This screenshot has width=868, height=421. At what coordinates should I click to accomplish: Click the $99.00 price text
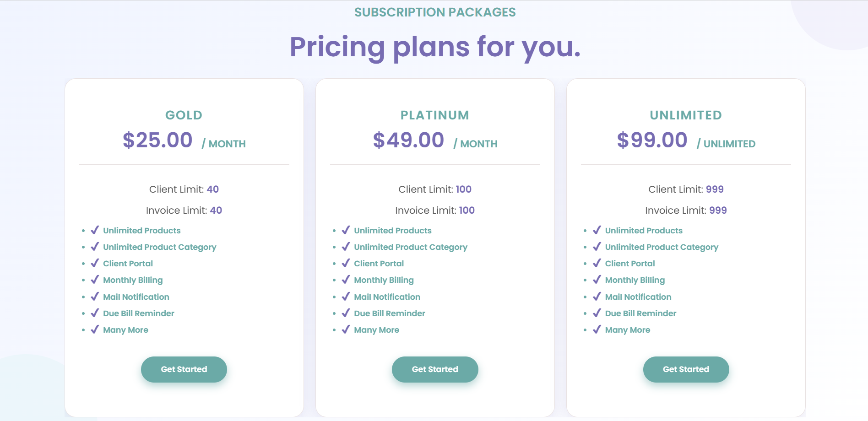pyautogui.click(x=652, y=140)
